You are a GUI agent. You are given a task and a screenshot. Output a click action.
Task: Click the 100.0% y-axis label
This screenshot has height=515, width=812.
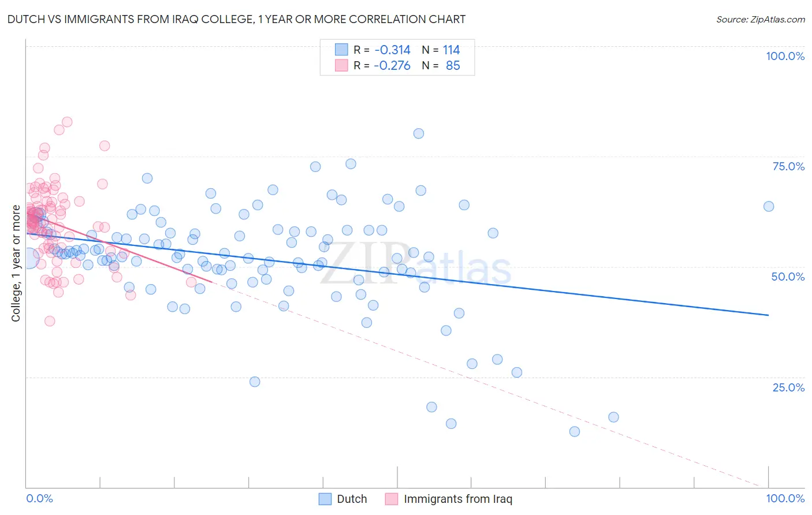coord(785,56)
